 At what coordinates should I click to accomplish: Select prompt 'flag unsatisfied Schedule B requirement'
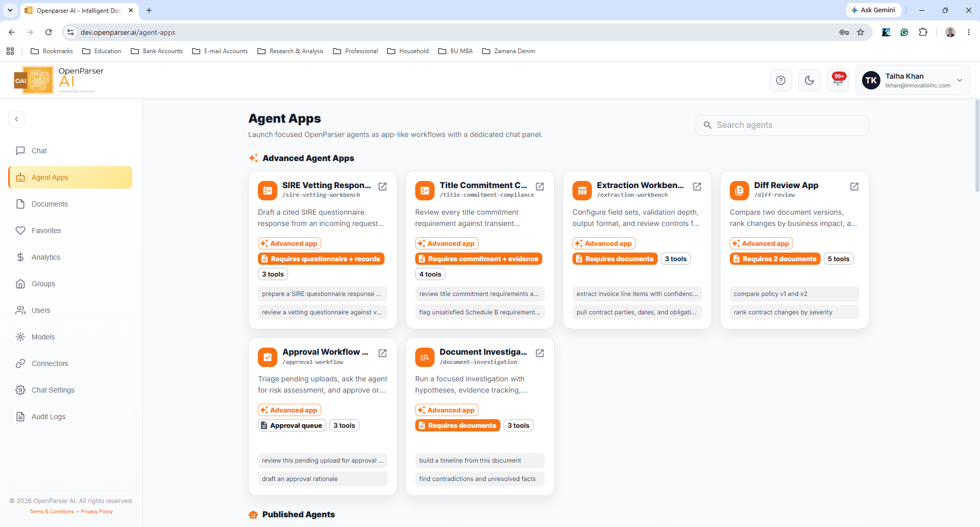[480, 312]
